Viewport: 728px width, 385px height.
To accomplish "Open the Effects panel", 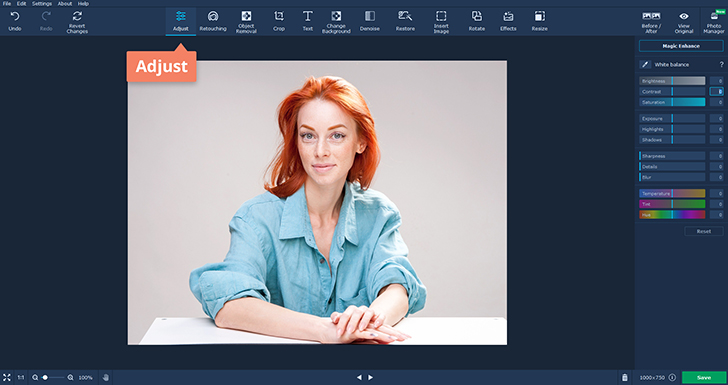I will (508, 21).
